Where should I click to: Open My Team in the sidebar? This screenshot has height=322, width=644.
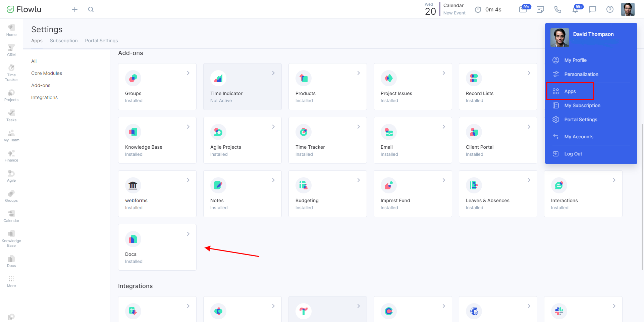(x=11, y=136)
